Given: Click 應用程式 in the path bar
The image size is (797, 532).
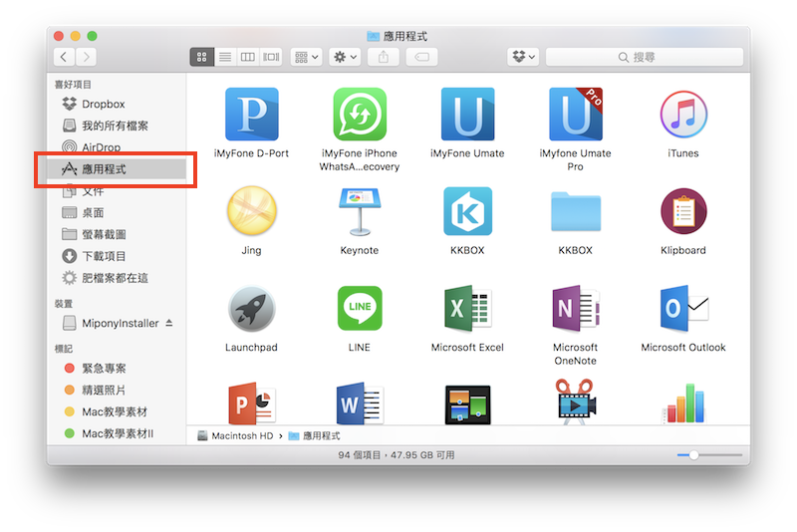Looking at the screenshot, I should tap(314, 436).
